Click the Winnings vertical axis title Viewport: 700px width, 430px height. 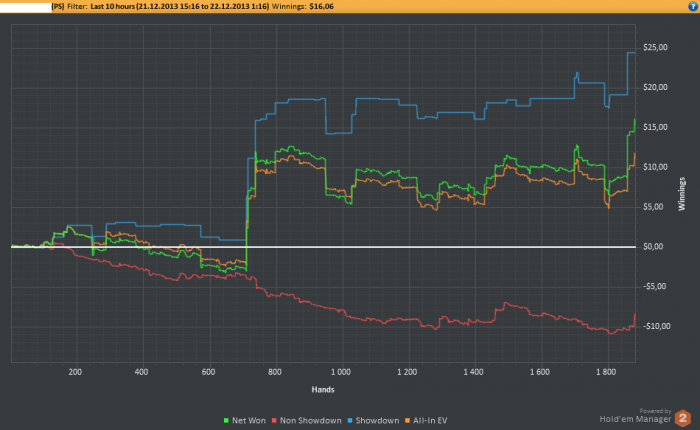(682, 194)
